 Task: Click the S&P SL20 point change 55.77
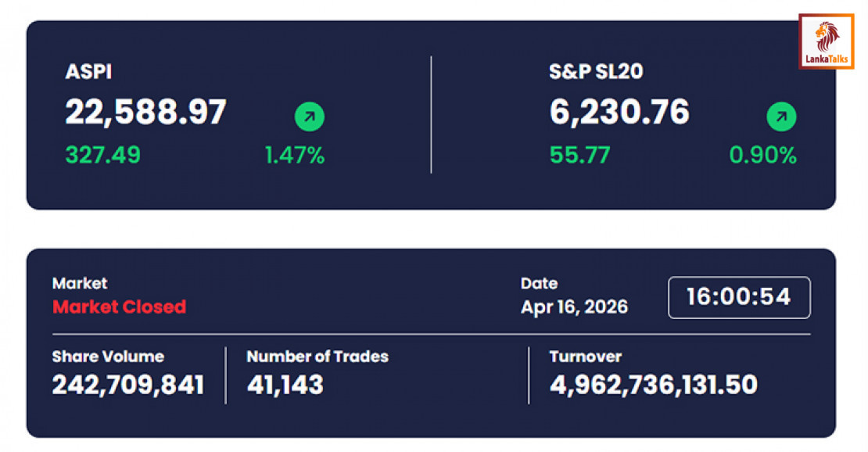[579, 155]
